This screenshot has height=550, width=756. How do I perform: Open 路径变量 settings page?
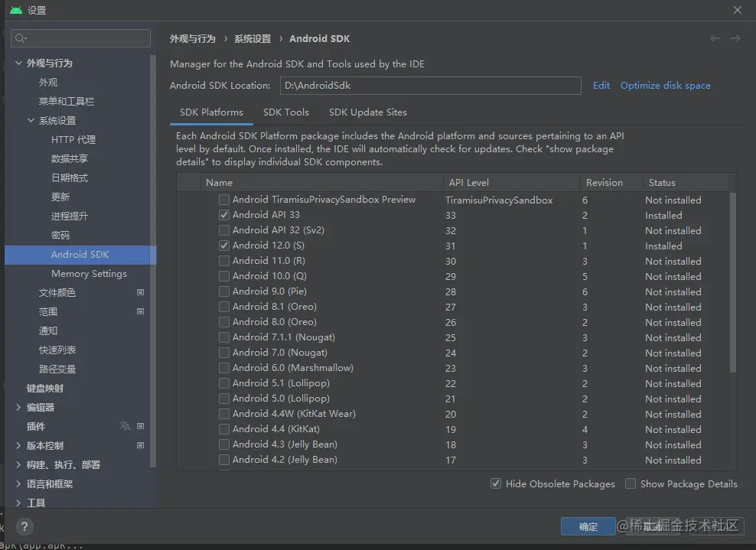57,369
